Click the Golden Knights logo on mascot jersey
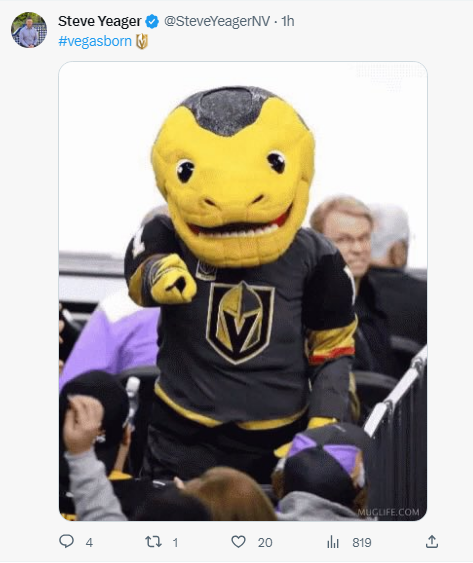Screen dimensions: 473x563 [240, 322]
